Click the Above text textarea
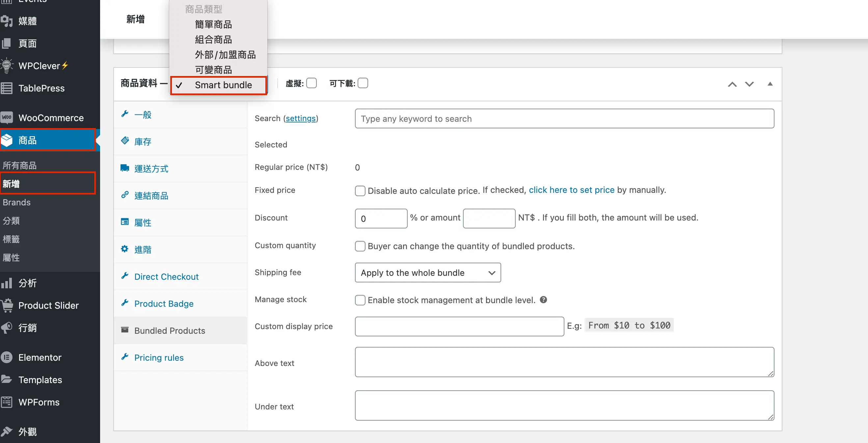This screenshot has width=868, height=443. click(x=564, y=362)
